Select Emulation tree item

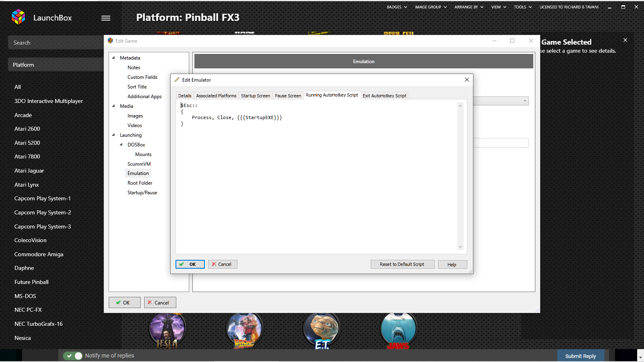click(x=138, y=173)
